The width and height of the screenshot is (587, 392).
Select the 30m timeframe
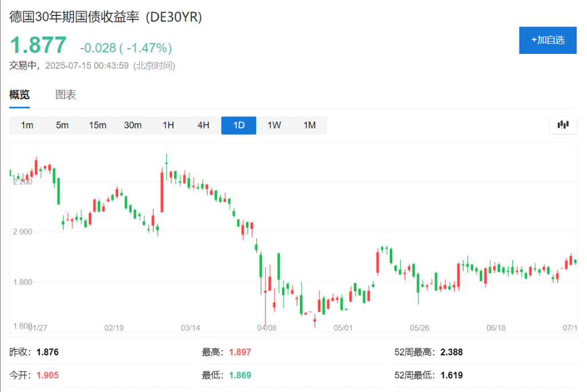pos(132,125)
